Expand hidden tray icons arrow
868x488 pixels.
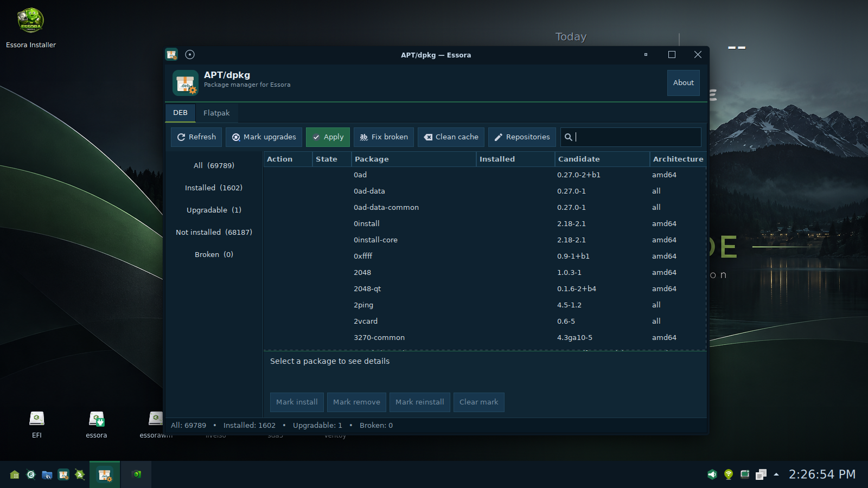click(x=776, y=474)
